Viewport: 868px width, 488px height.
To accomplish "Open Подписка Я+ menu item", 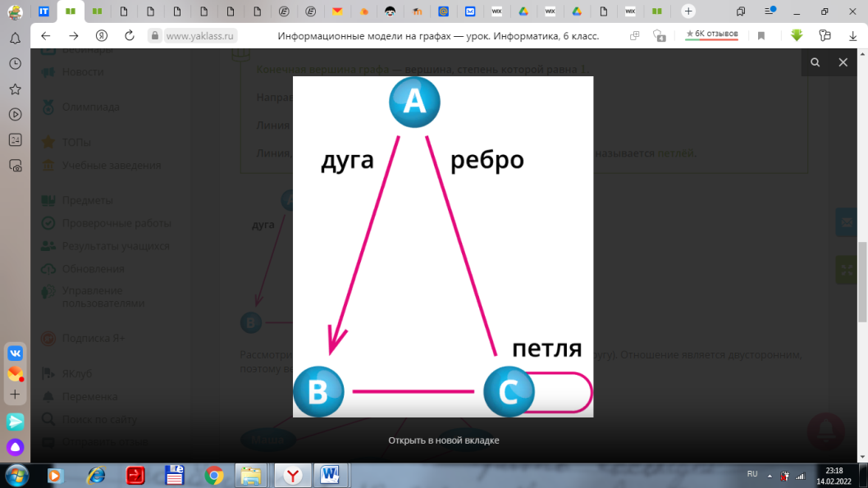I will pyautogui.click(x=93, y=338).
